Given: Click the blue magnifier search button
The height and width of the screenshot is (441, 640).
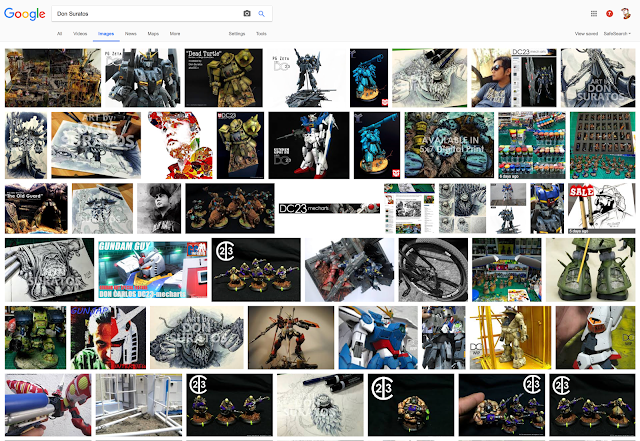Looking at the screenshot, I should click(x=262, y=13).
